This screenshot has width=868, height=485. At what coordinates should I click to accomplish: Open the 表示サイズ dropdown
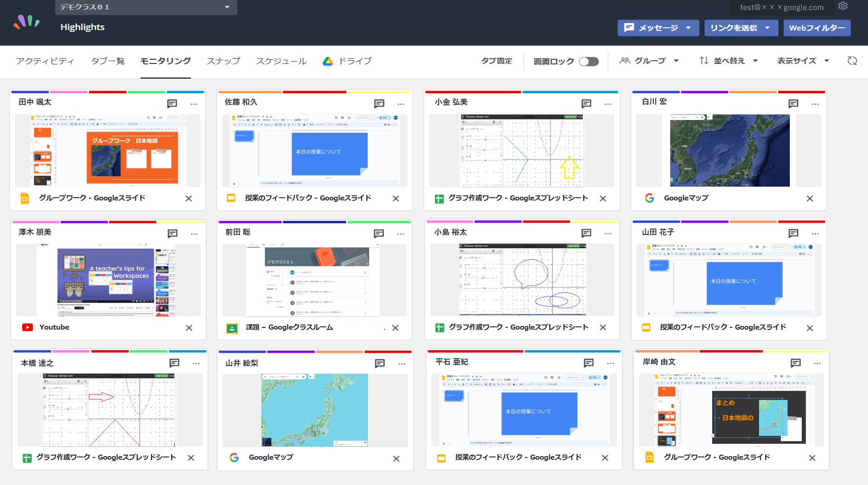tap(803, 61)
